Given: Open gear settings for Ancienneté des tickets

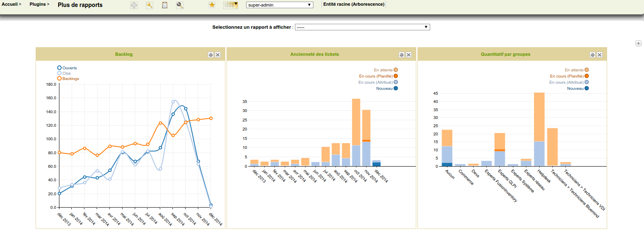Looking at the screenshot, I should pos(401,55).
